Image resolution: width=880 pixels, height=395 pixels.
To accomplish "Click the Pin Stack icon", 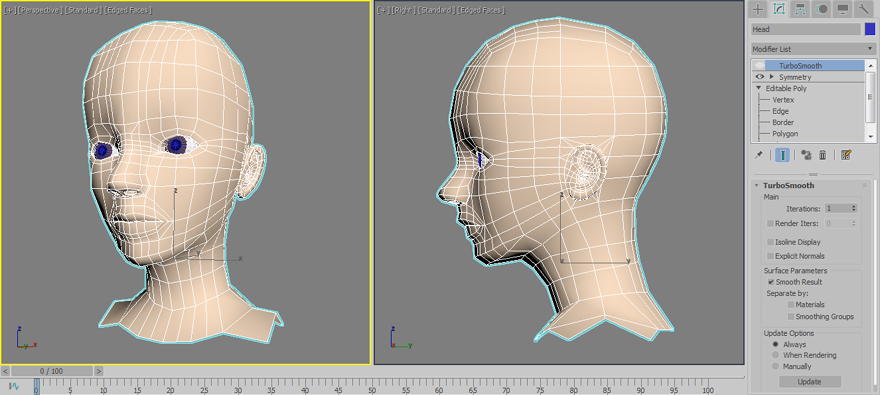I will pos(758,155).
